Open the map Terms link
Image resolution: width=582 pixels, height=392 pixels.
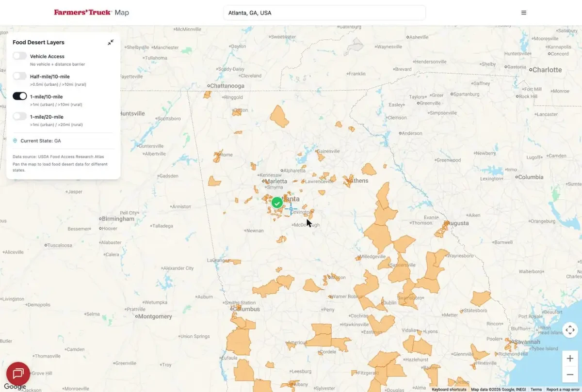tap(536, 390)
